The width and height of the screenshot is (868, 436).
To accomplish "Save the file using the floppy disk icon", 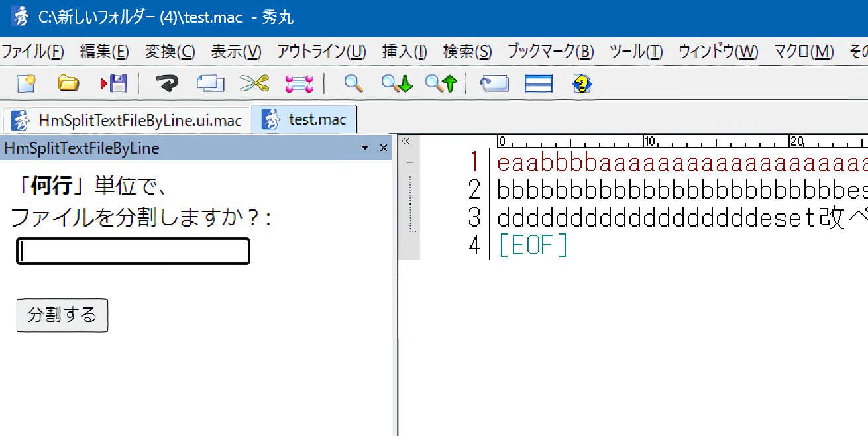I will (x=113, y=83).
